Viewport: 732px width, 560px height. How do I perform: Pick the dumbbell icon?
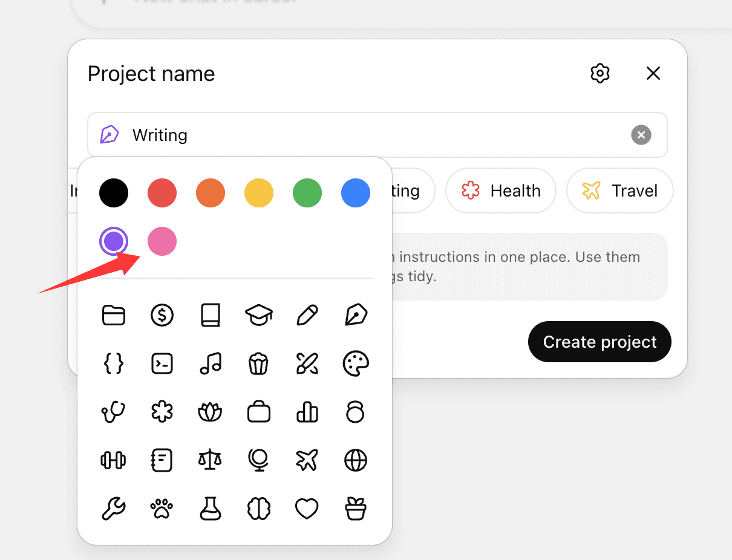pyautogui.click(x=114, y=461)
